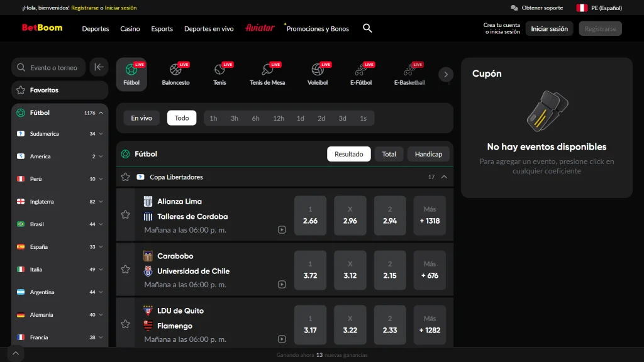Select the Tenis de Mesa icon
This screenshot has height=362, width=644.
[267, 73]
